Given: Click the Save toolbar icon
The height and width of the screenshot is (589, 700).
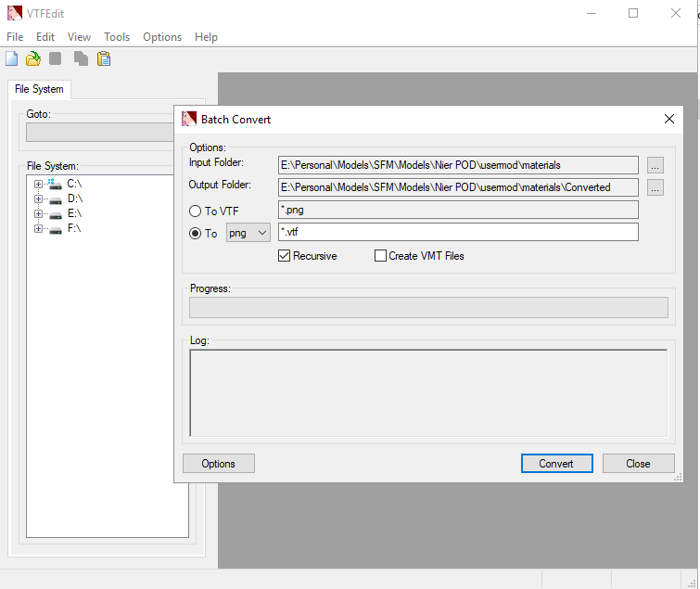Looking at the screenshot, I should [x=56, y=59].
